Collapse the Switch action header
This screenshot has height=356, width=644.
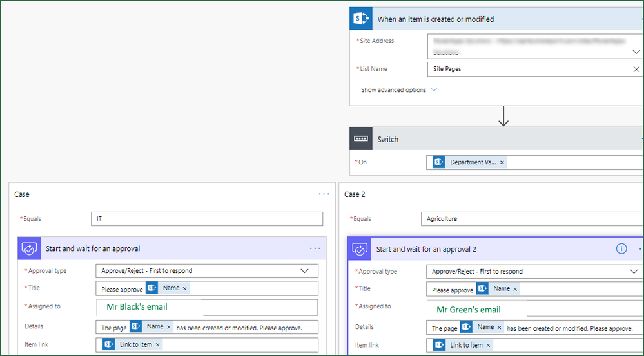click(496, 139)
